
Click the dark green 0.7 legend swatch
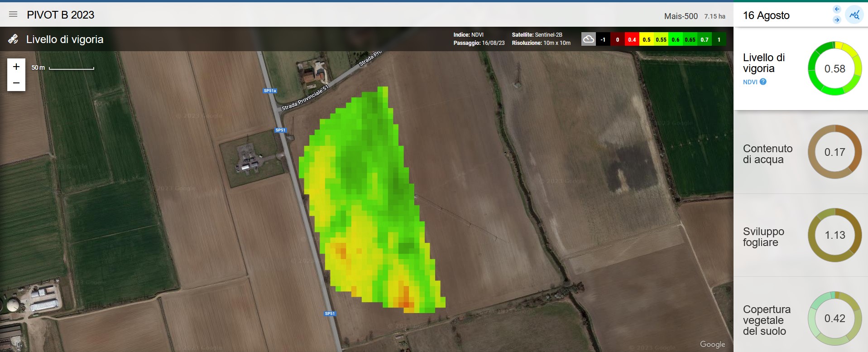[704, 39]
